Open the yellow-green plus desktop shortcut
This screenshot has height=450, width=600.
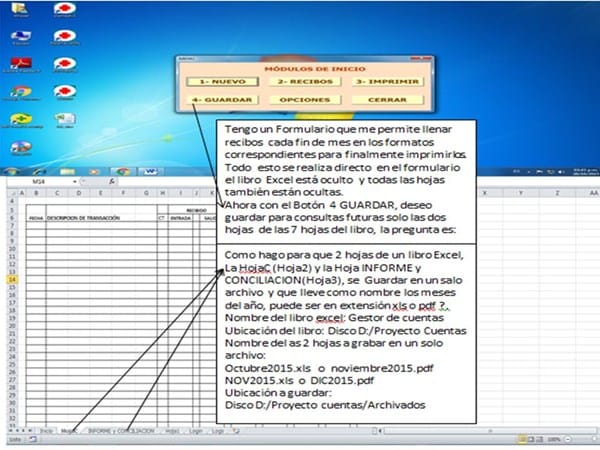pos(21,120)
